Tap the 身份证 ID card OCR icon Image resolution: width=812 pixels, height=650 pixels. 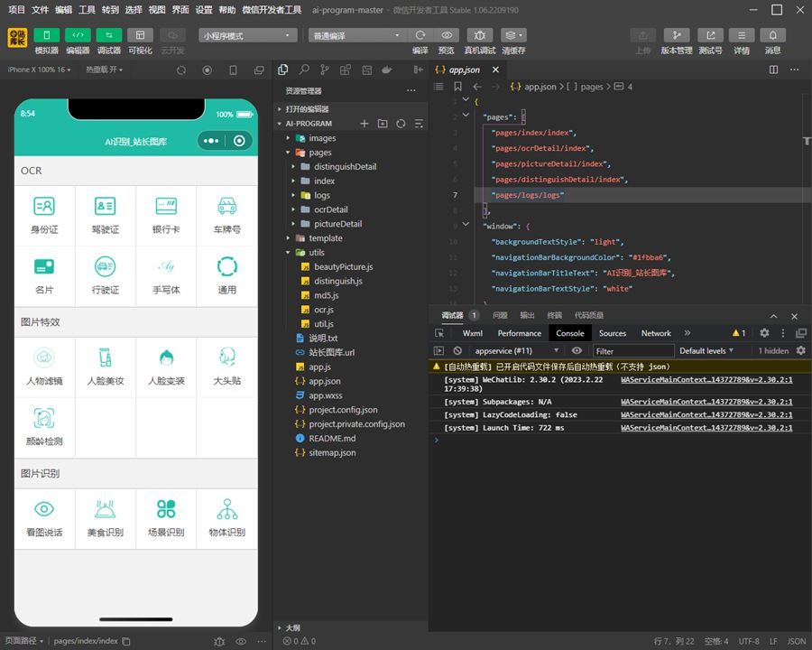tap(44, 206)
